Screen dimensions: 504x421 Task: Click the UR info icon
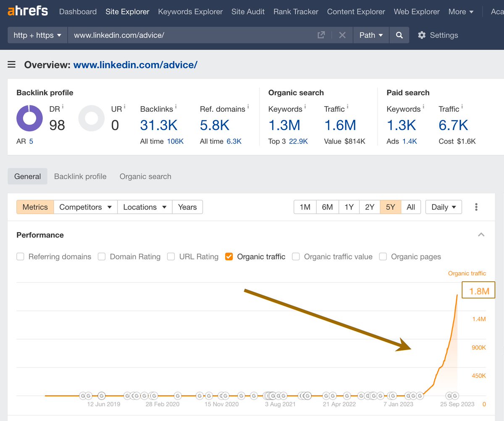[x=125, y=107]
